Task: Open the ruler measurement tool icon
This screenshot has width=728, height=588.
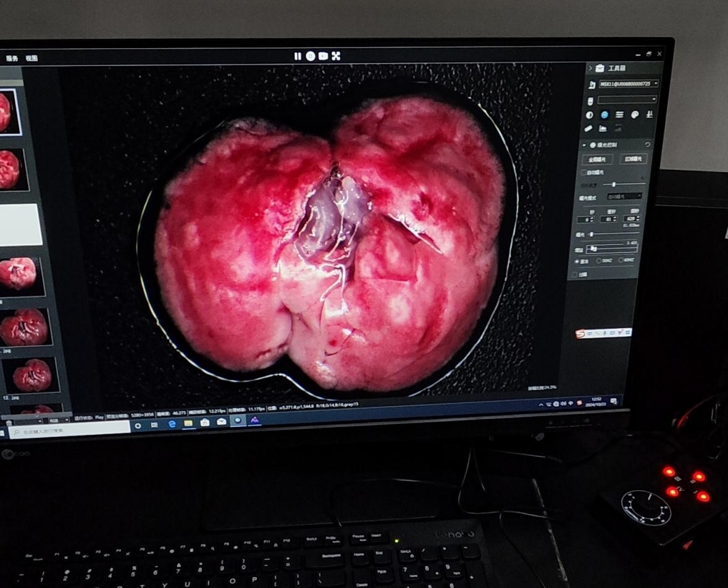Action: click(588, 128)
